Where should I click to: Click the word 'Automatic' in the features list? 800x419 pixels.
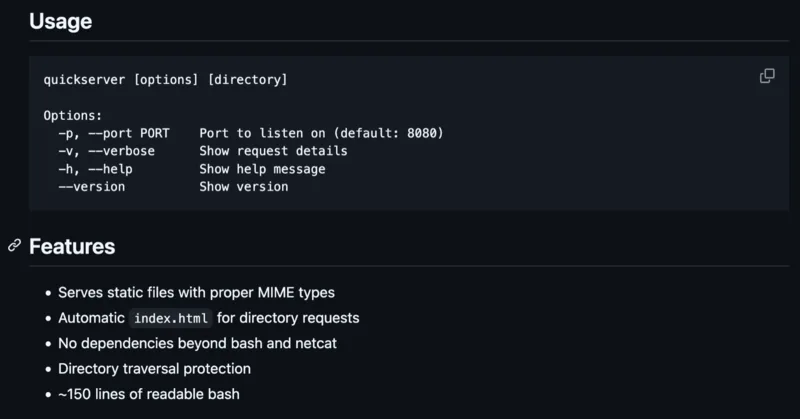point(91,318)
